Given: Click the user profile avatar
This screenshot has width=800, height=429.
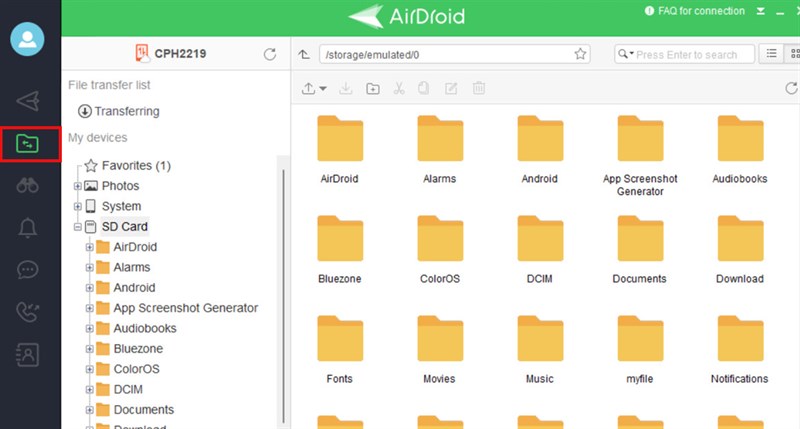Looking at the screenshot, I should coord(29,39).
